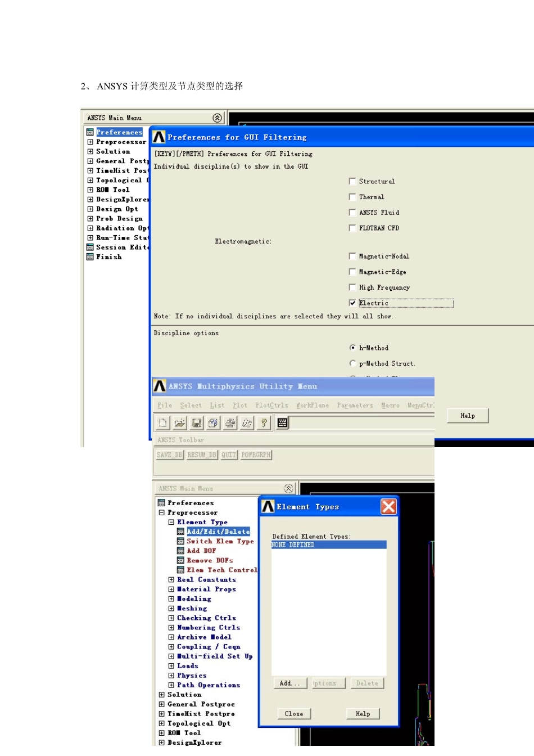Open the Plot menu
Image resolution: width=534 pixels, height=756 pixels.
240,405
